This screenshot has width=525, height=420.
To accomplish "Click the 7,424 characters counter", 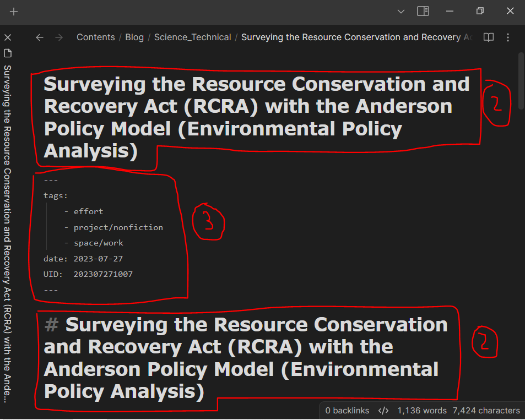I will [x=486, y=410].
